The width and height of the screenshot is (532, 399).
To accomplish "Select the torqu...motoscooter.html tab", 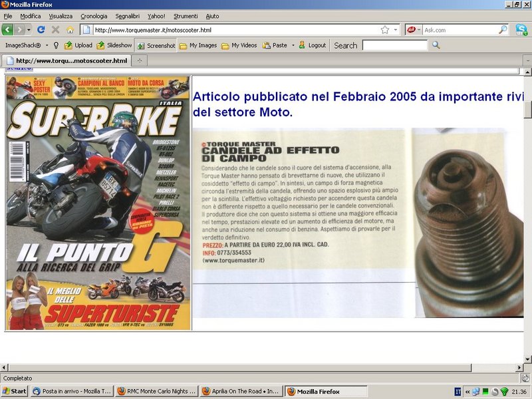I will (x=66, y=61).
